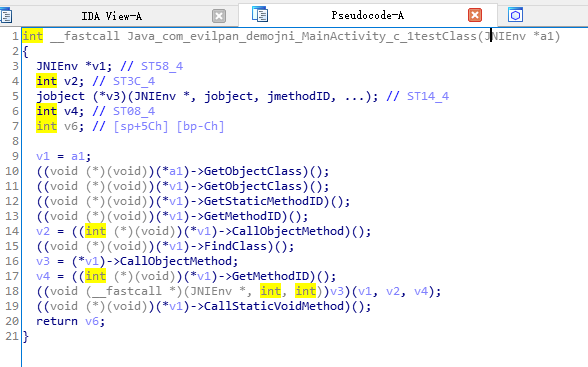Switch to the IDA View-A tab
The width and height of the screenshot is (588, 367).
tap(112, 16)
